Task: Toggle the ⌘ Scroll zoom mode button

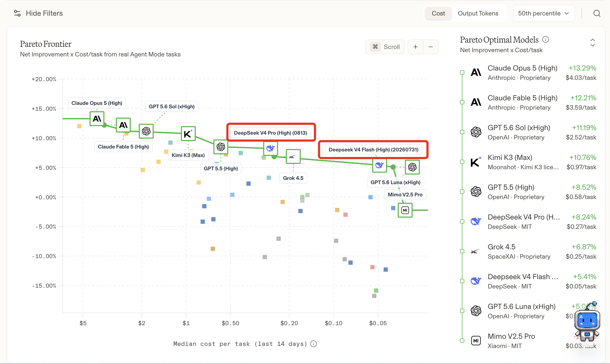Action: (385, 47)
